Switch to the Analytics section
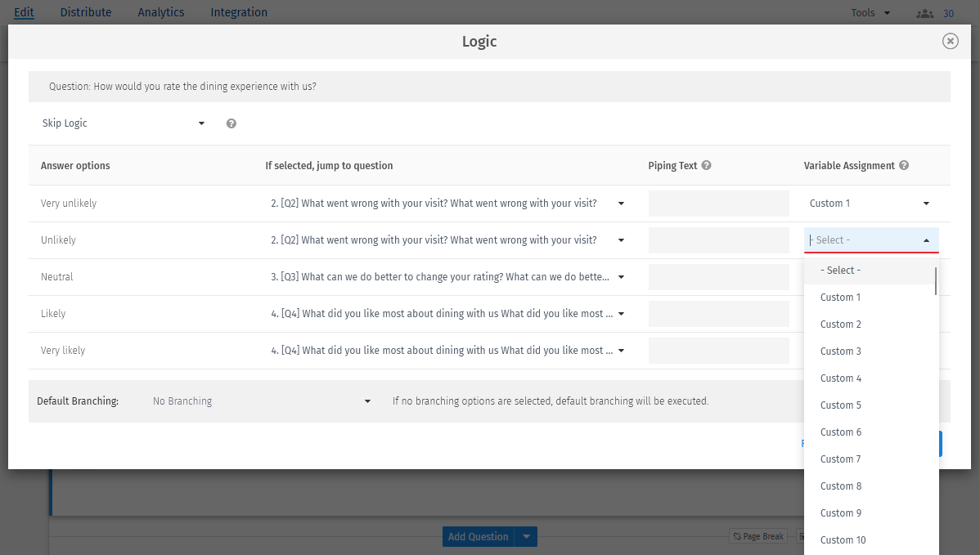This screenshot has width=980, height=555. click(x=160, y=12)
